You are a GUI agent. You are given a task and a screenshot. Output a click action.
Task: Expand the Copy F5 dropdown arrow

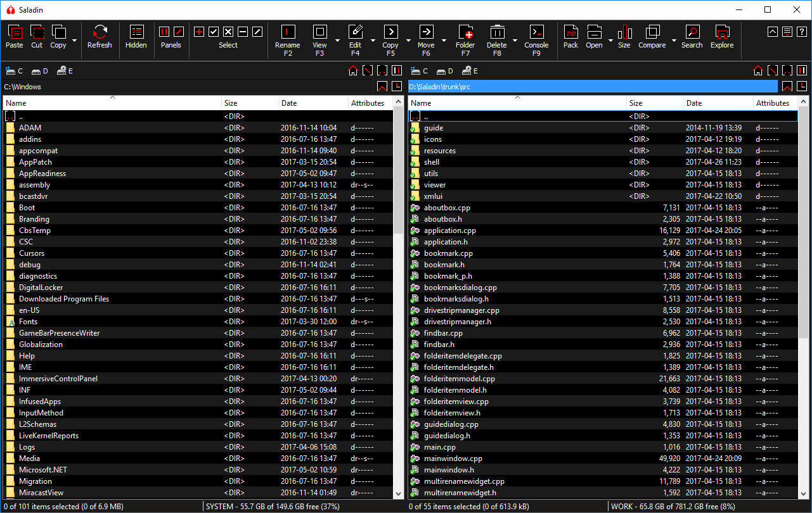pyautogui.click(x=408, y=40)
